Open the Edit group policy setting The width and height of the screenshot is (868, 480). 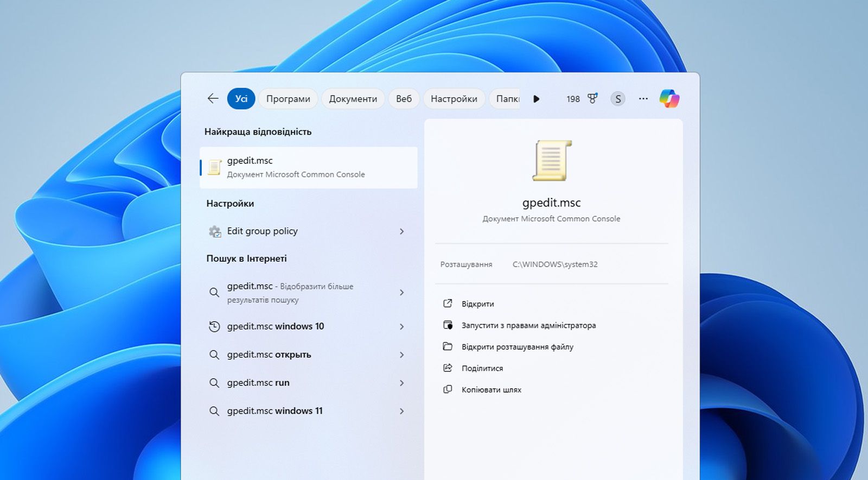[x=309, y=231]
